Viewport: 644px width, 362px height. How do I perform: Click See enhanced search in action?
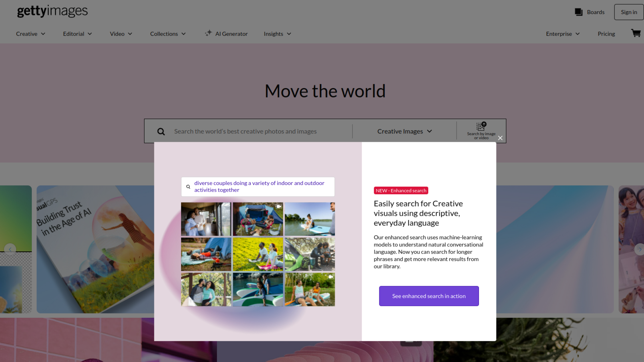click(429, 296)
